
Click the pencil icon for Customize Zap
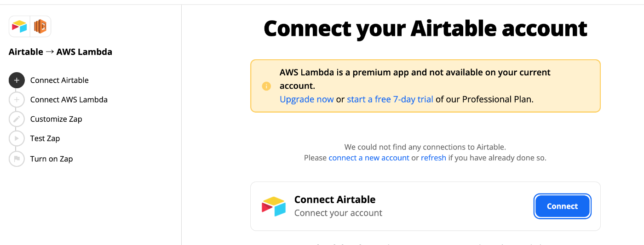click(x=17, y=119)
